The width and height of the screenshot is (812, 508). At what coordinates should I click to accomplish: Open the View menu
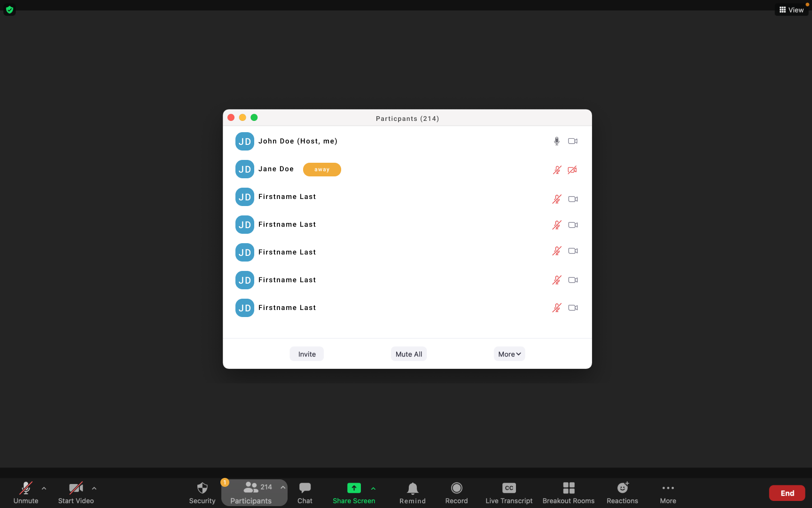coord(792,9)
